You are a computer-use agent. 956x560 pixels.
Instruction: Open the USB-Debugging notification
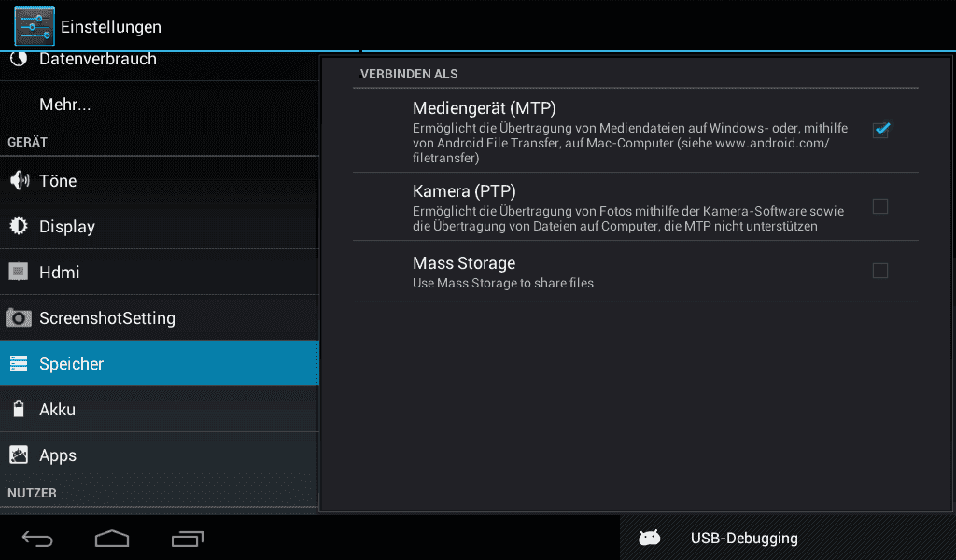[788, 538]
